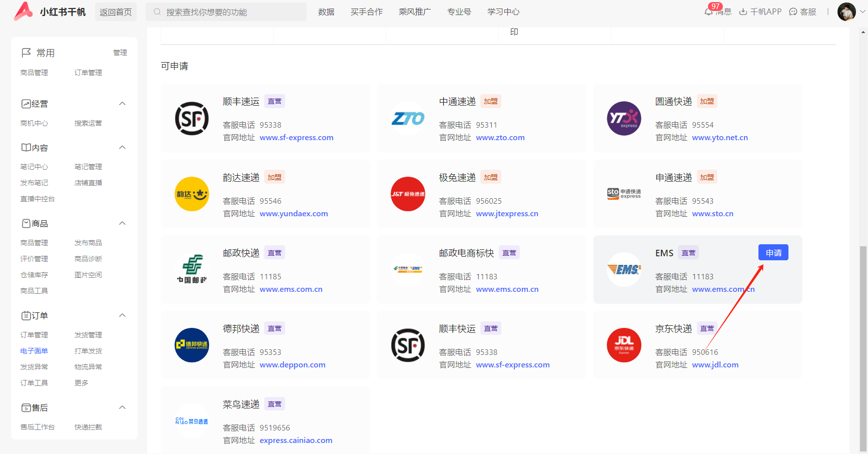This screenshot has width=868, height=454.
Task: Open the www.sto.cn link
Action: click(x=713, y=214)
